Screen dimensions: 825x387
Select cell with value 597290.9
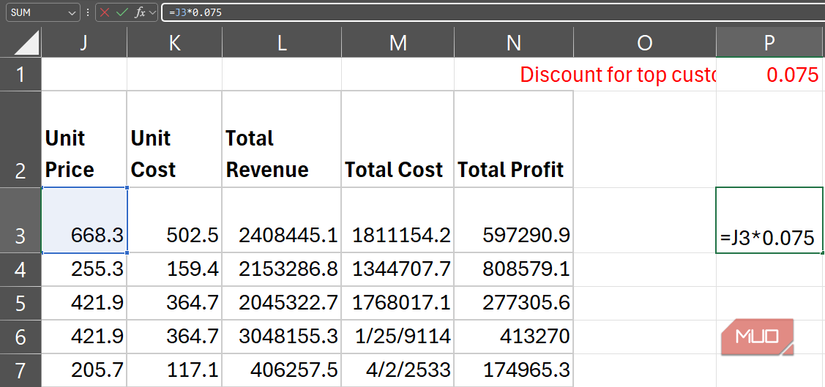point(514,220)
